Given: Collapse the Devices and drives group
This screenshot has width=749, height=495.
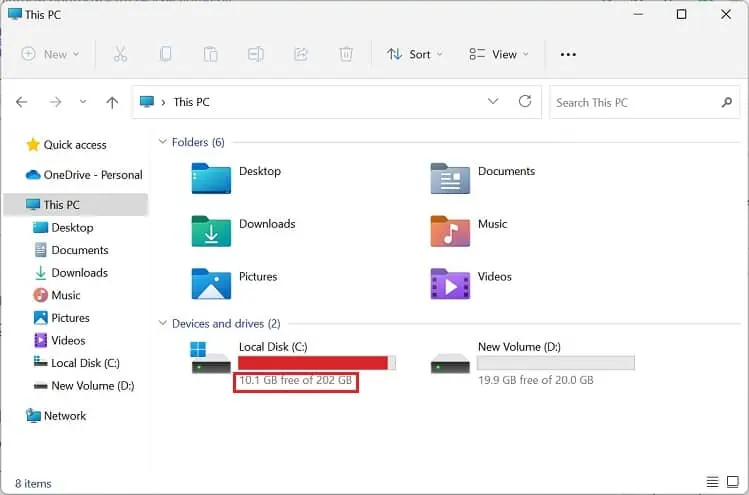Looking at the screenshot, I should 162,323.
